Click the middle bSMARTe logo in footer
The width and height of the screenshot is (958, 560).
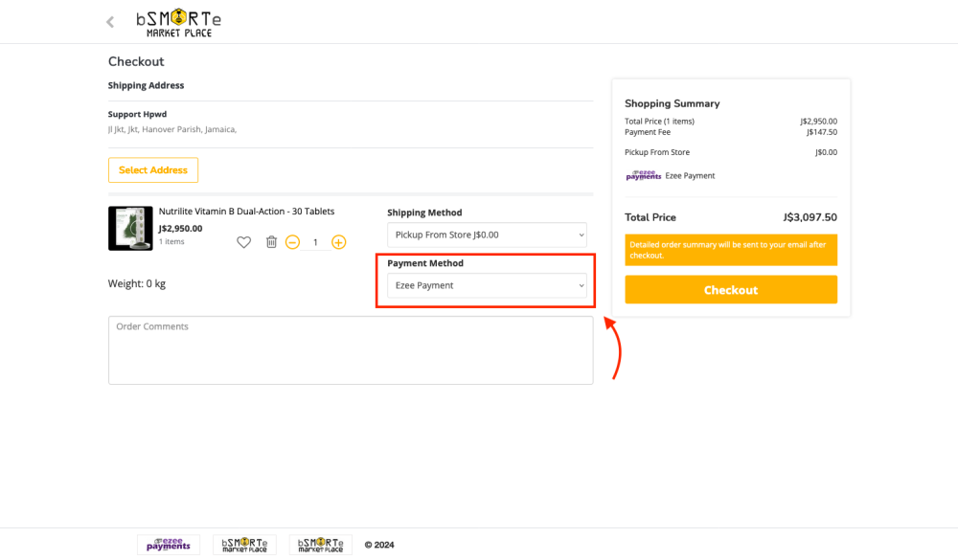[x=244, y=545]
